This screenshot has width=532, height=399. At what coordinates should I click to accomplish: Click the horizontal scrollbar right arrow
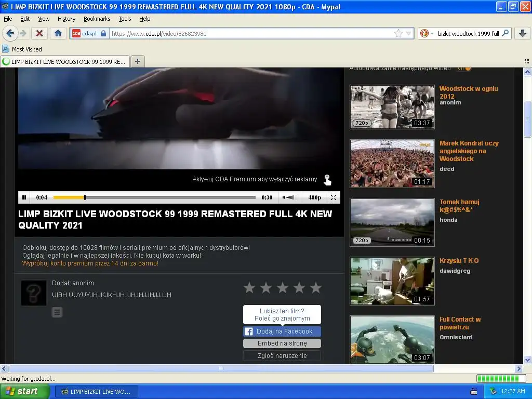(519, 368)
